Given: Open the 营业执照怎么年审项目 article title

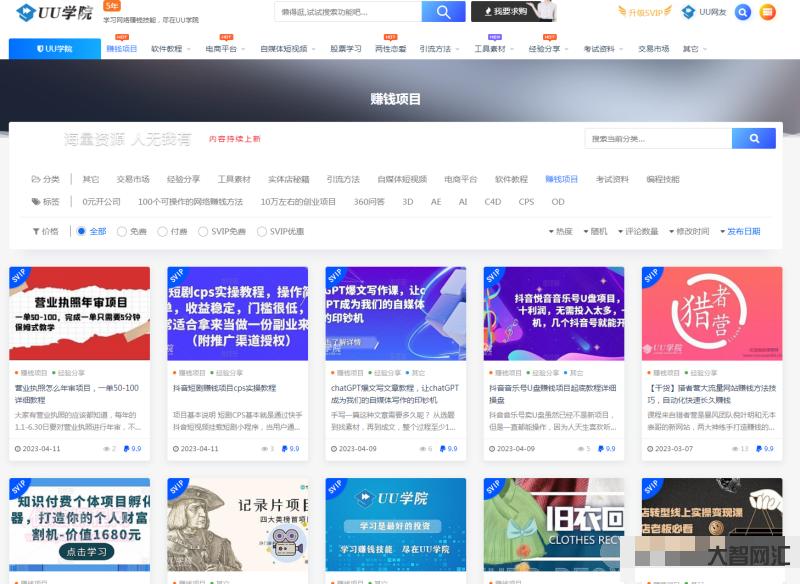Looking at the screenshot, I should click(x=77, y=394).
